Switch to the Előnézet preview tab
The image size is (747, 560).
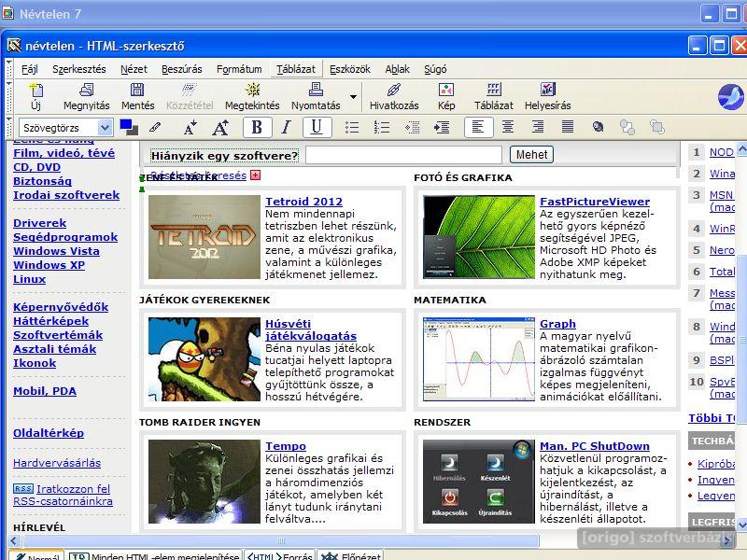[x=350, y=555]
